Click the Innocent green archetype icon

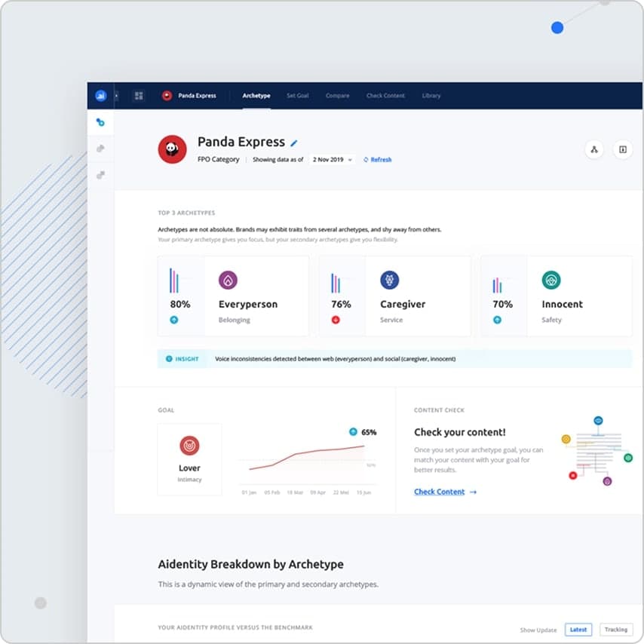click(551, 280)
